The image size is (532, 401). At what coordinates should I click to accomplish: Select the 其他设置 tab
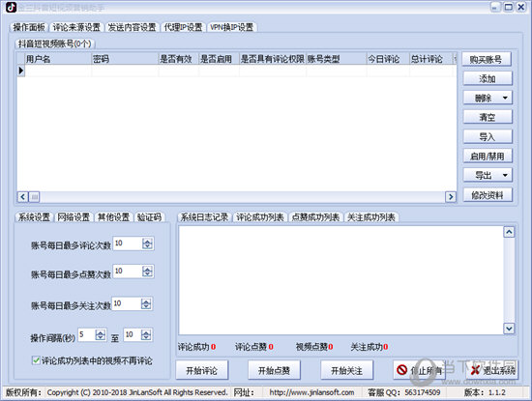tap(113, 217)
